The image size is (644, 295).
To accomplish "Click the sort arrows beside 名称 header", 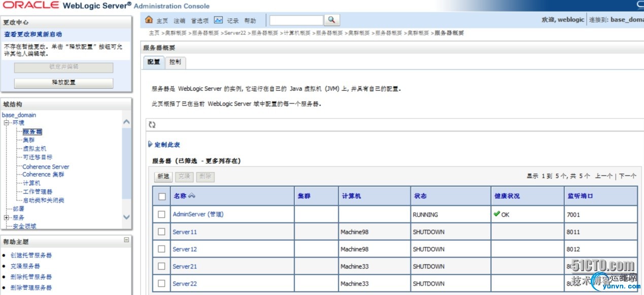I will click(x=192, y=196).
